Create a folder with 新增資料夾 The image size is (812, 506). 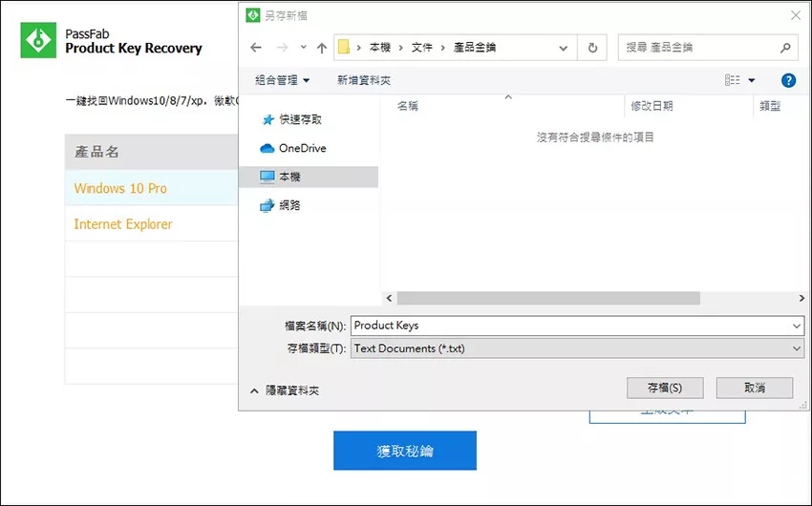point(364,80)
